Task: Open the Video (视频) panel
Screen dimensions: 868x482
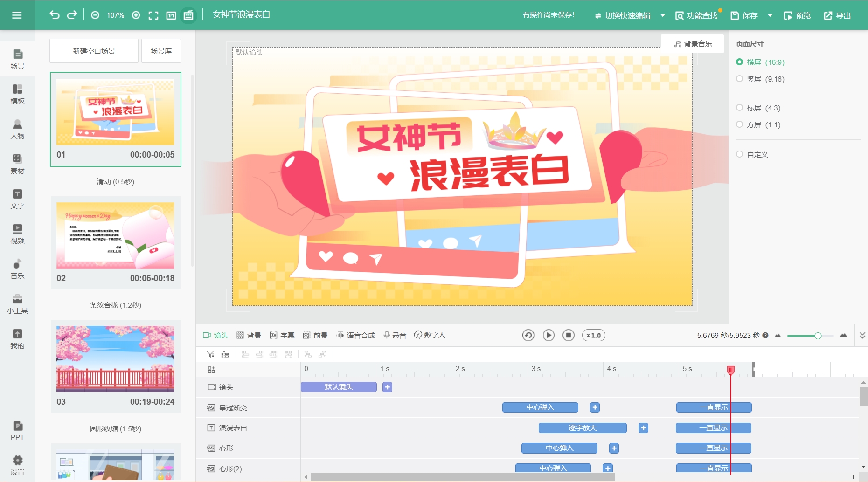Action: click(x=17, y=234)
